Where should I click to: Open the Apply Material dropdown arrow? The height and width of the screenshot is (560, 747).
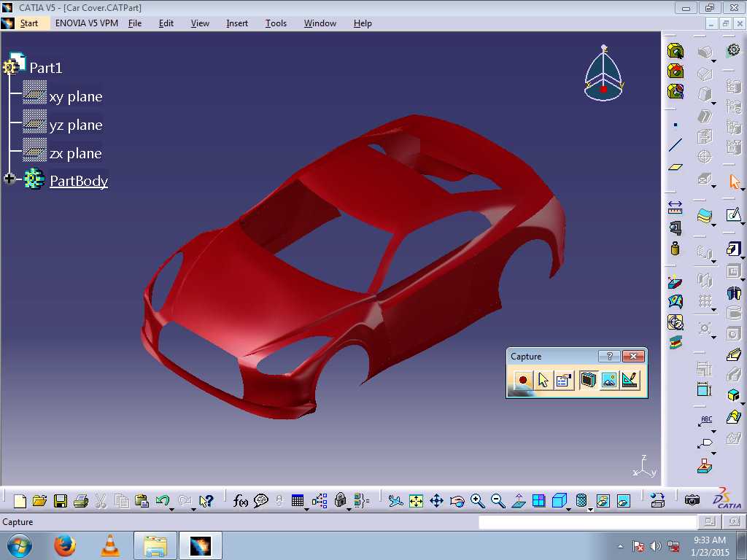click(x=713, y=225)
